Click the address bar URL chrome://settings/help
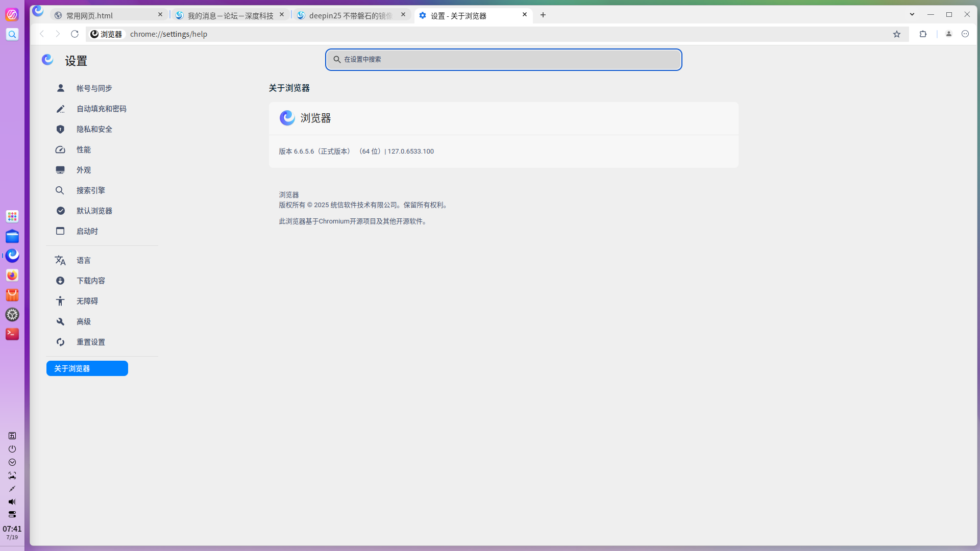 (168, 34)
